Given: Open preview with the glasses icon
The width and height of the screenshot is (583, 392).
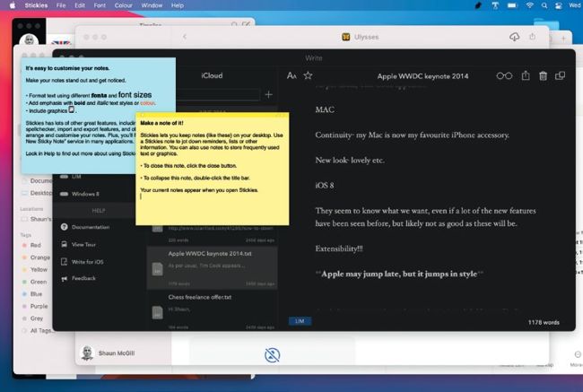Looking at the screenshot, I should [x=505, y=76].
